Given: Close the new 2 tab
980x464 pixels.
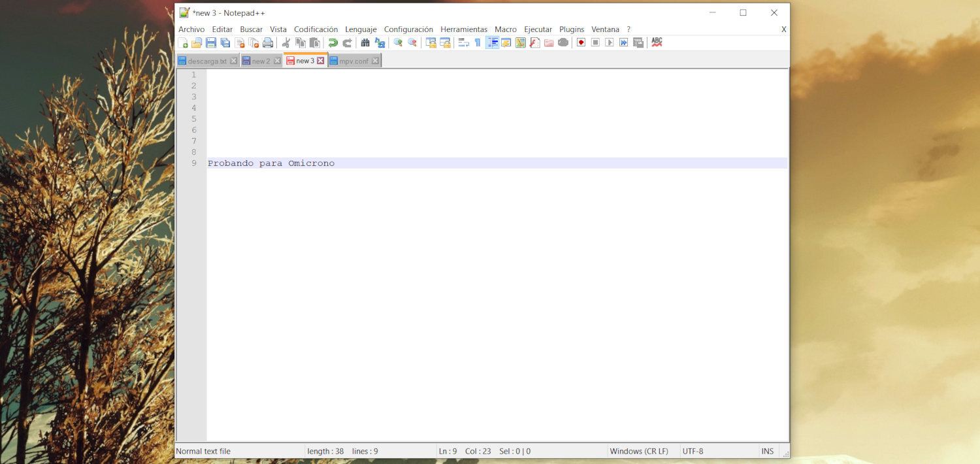Looking at the screenshot, I should 278,59.
